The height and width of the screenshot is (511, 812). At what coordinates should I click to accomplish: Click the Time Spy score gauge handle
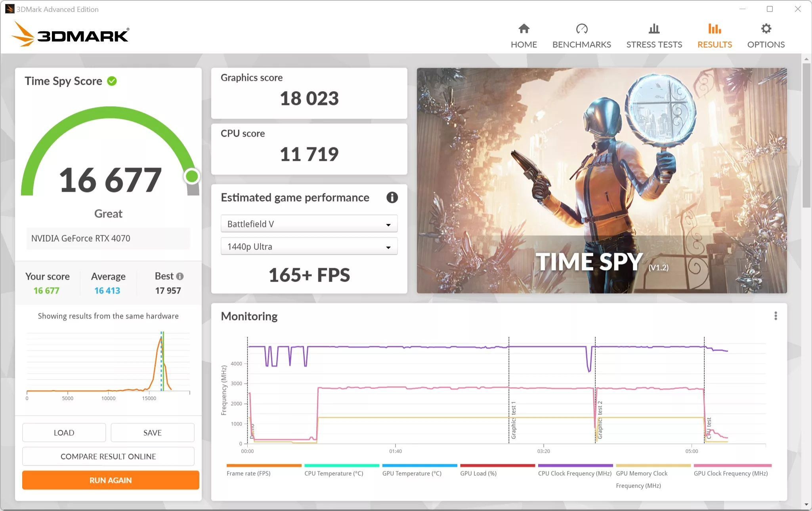tap(191, 177)
